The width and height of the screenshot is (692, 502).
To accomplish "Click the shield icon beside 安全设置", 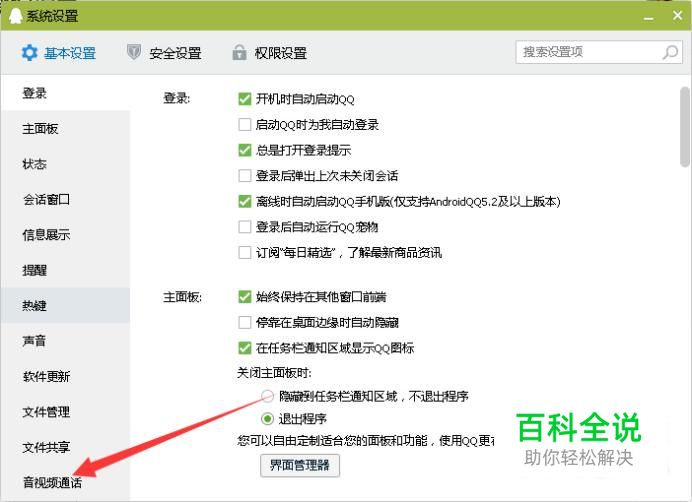I will coord(134,52).
